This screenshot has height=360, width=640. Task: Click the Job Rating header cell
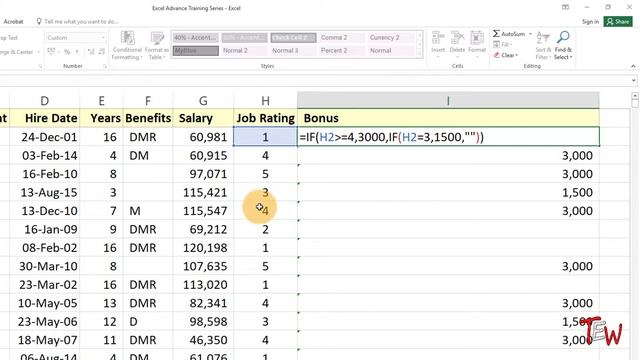(x=265, y=118)
